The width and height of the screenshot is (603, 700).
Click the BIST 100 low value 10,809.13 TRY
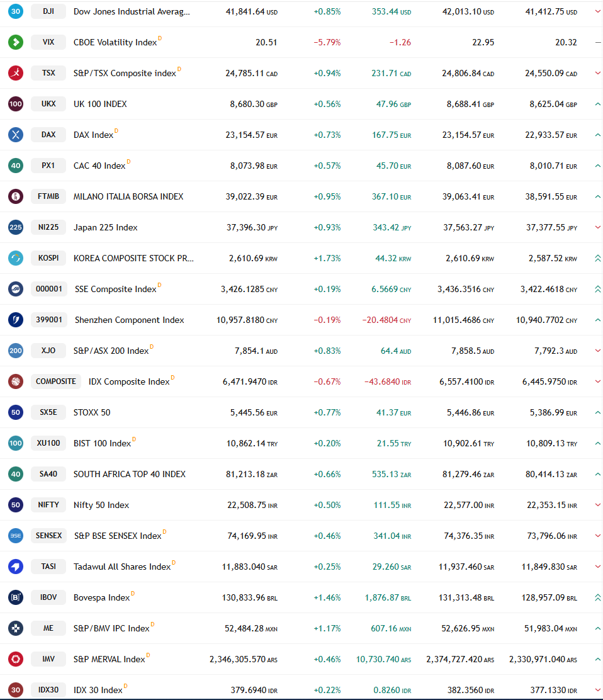coord(551,443)
